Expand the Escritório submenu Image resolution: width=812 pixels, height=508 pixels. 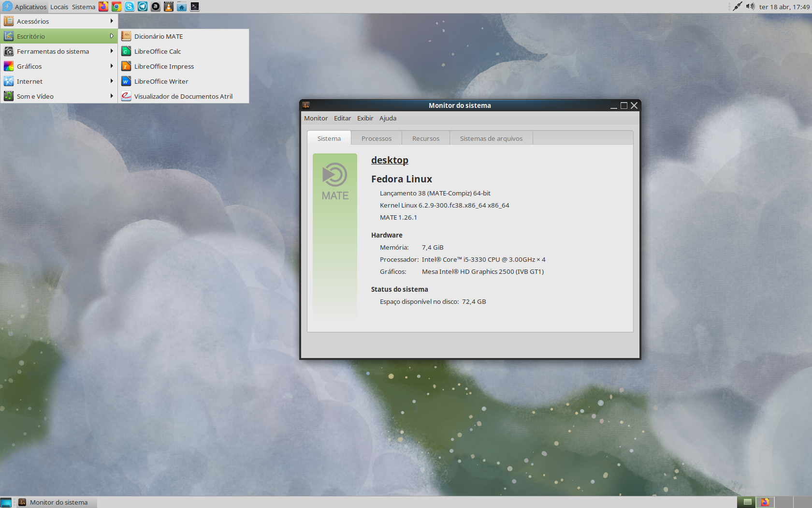pos(59,36)
